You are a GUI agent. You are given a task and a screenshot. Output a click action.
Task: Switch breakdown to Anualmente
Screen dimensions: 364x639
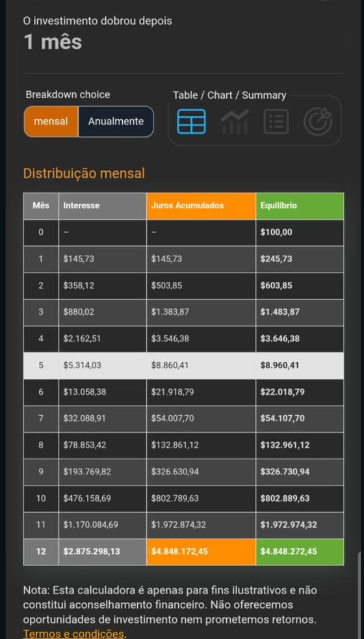point(116,122)
